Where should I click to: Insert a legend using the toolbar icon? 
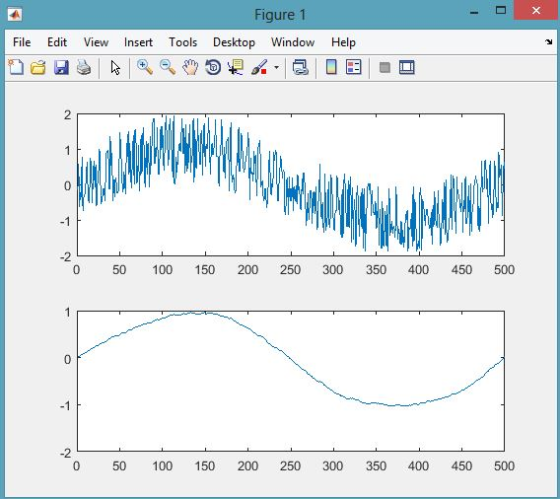click(354, 67)
